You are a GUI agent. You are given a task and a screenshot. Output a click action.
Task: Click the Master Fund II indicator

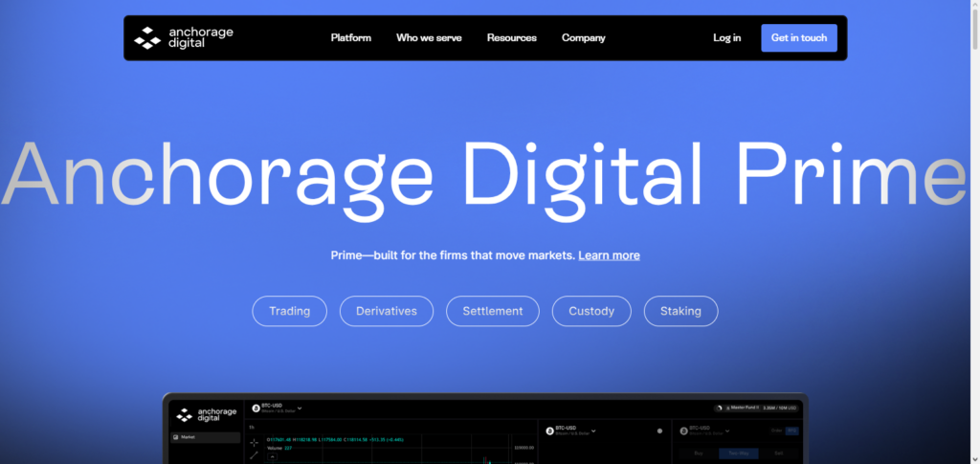[x=758, y=408]
